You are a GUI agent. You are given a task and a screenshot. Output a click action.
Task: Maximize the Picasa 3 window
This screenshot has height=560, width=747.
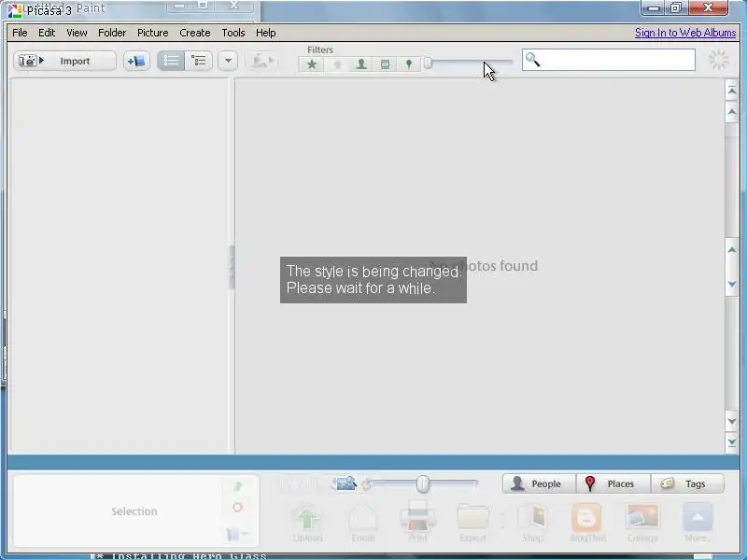pos(675,7)
